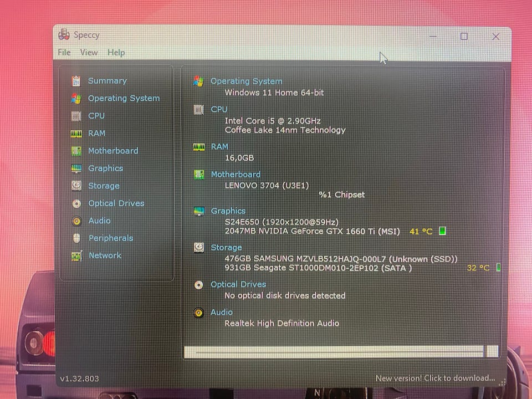Select Peripherals in the sidebar
532x399 pixels.
click(x=111, y=238)
